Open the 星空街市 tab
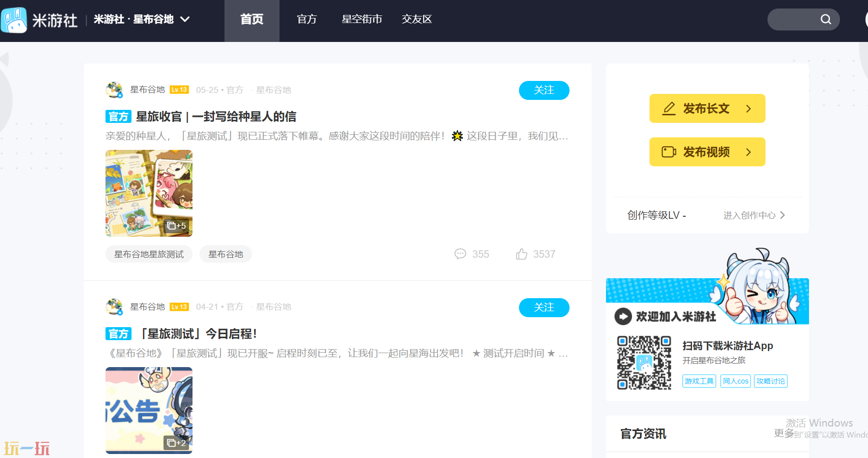This screenshot has width=868, height=458. coord(362,19)
